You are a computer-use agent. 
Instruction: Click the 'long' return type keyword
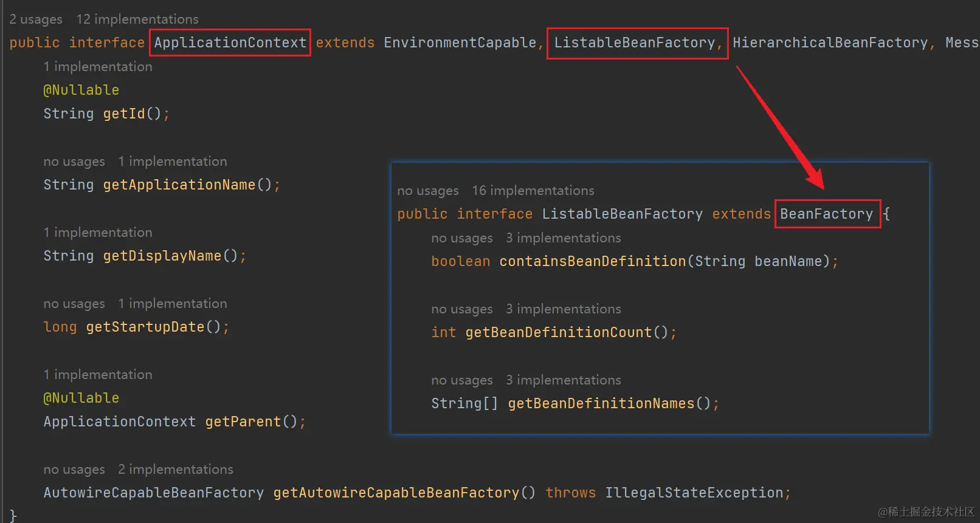pyautogui.click(x=60, y=327)
